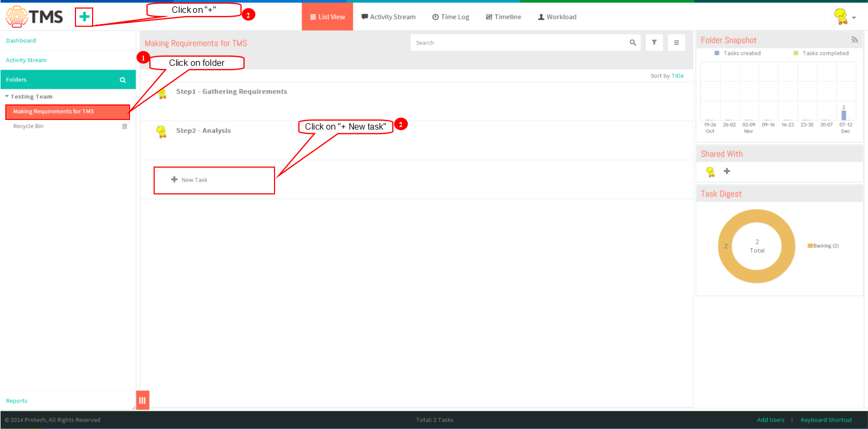Image resolution: width=868 pixels, height=429 pixels.
Task: Open task Step2 - Analysis
Action: pyautogui.click(x=203, y=131)
